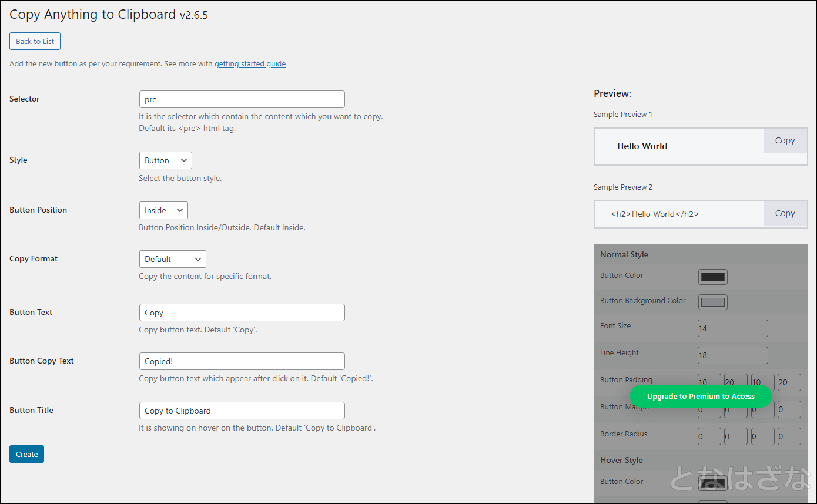Focus the Button Text field
Screen dimensions: 817x504
pos(242,313)
